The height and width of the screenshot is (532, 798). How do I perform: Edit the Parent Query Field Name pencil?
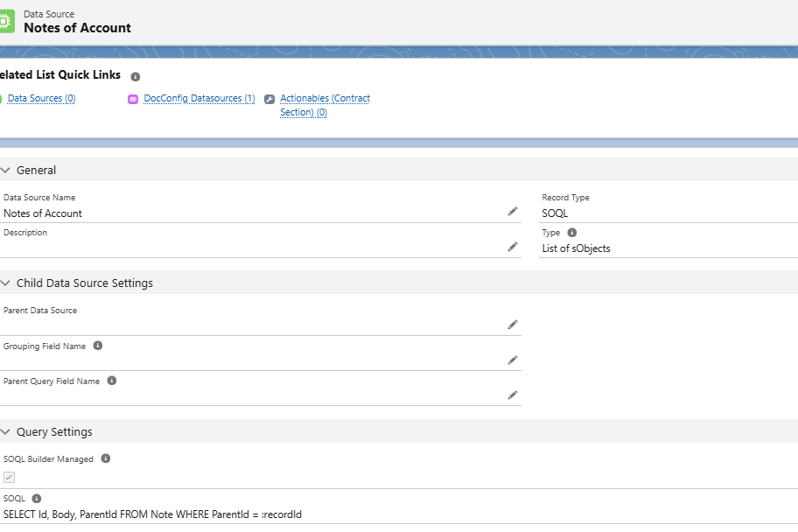click(513, 395)
